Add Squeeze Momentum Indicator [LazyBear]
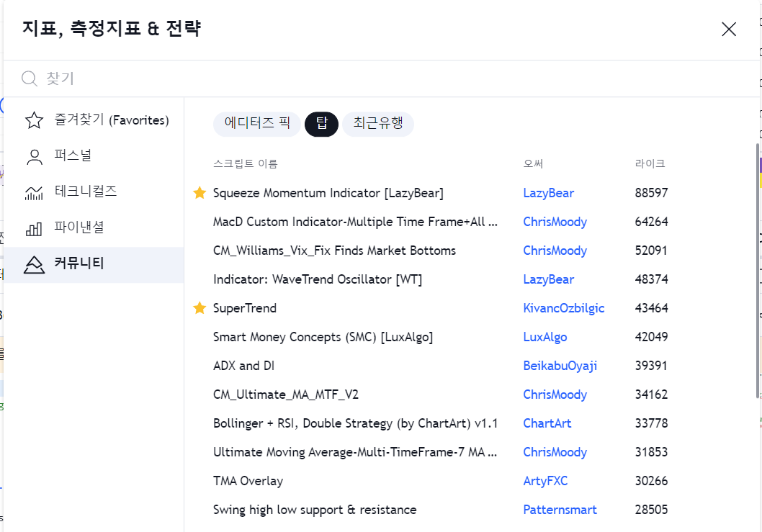 [328, 193]
